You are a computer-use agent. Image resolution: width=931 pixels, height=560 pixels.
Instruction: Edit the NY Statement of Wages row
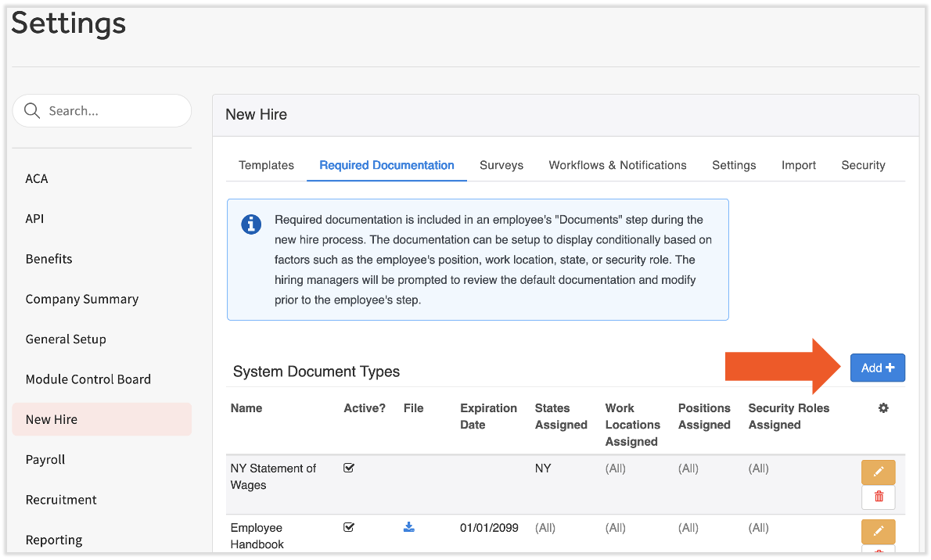[878, 472]
